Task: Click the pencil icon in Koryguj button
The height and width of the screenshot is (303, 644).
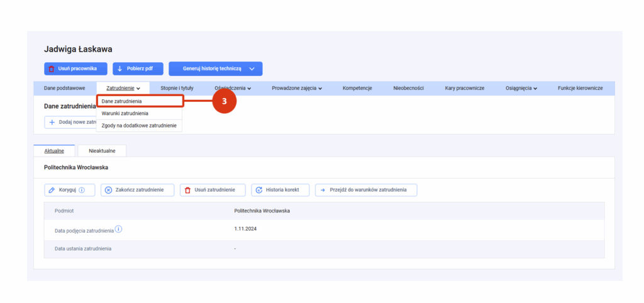Action: (52, 190)
